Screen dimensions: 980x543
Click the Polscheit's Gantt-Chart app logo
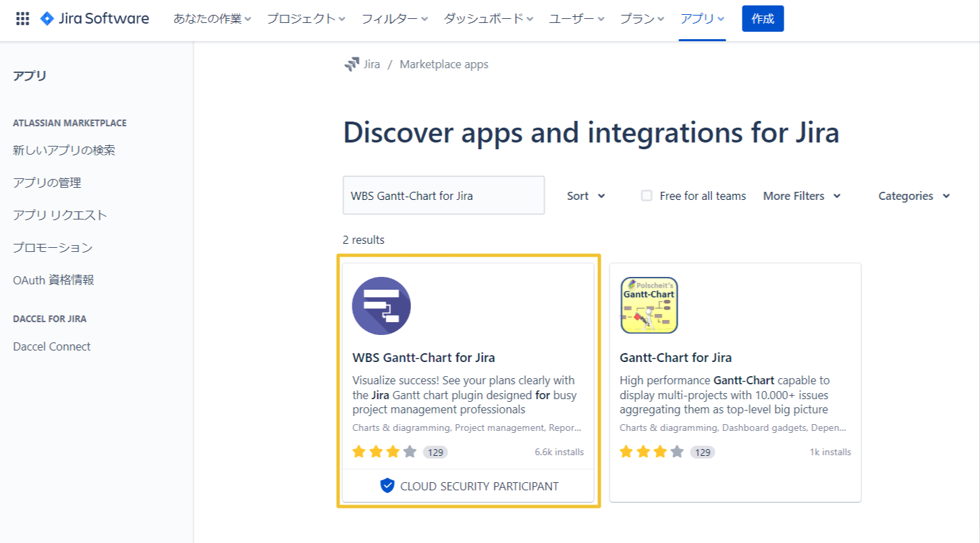tap(649, 305)
